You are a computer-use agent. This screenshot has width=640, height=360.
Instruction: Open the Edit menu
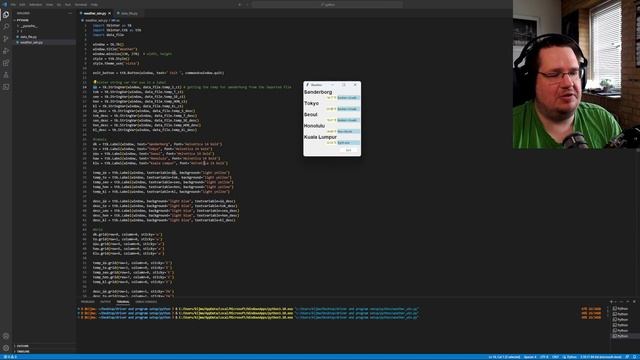point(22,4)
